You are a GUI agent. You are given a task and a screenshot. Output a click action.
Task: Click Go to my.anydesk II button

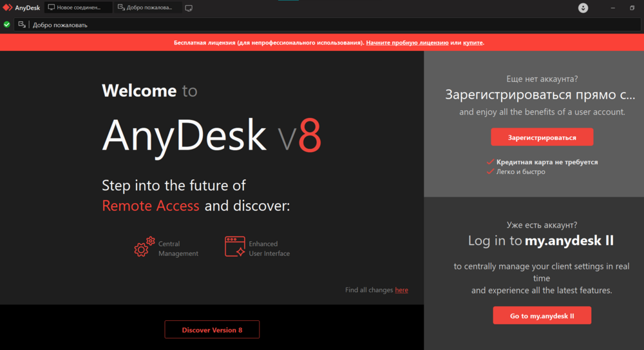pos(542,315)
